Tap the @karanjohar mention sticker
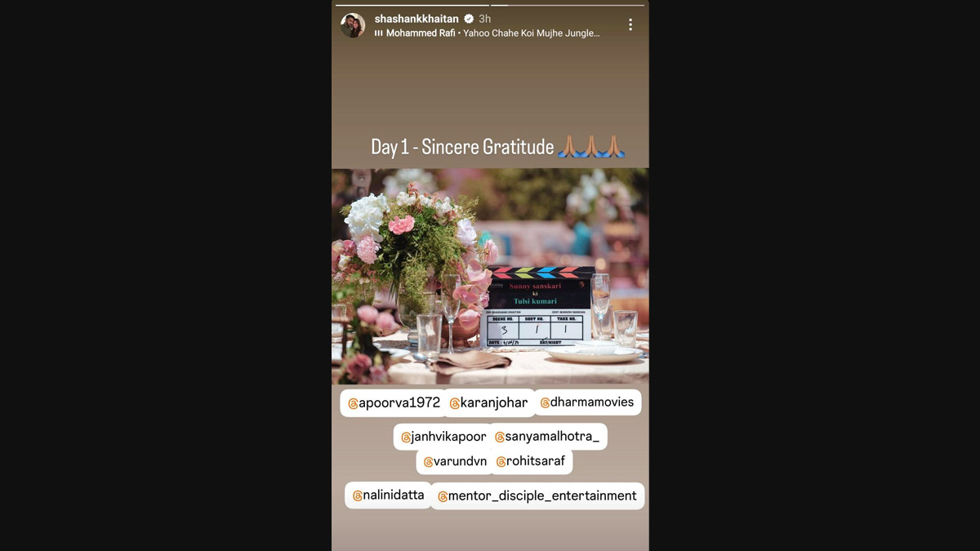This screenshot has width=980, height=551. (x=488, y=403)
